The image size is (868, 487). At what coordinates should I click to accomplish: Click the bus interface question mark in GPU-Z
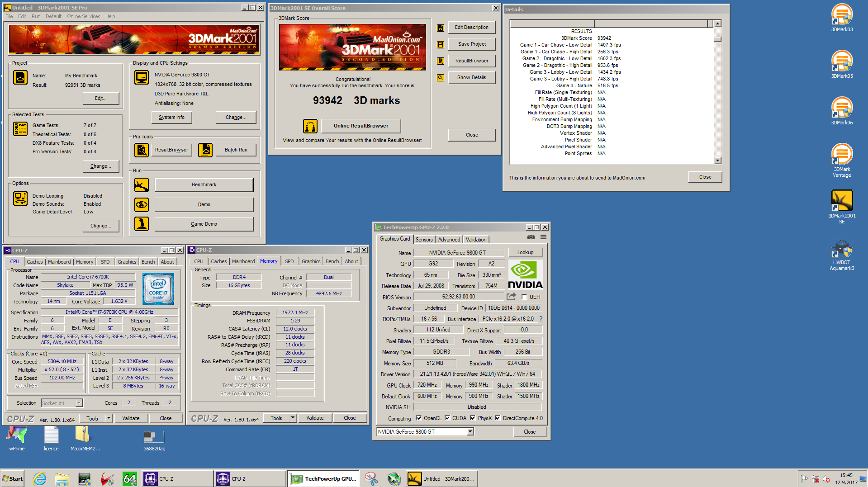coord(541,319)
